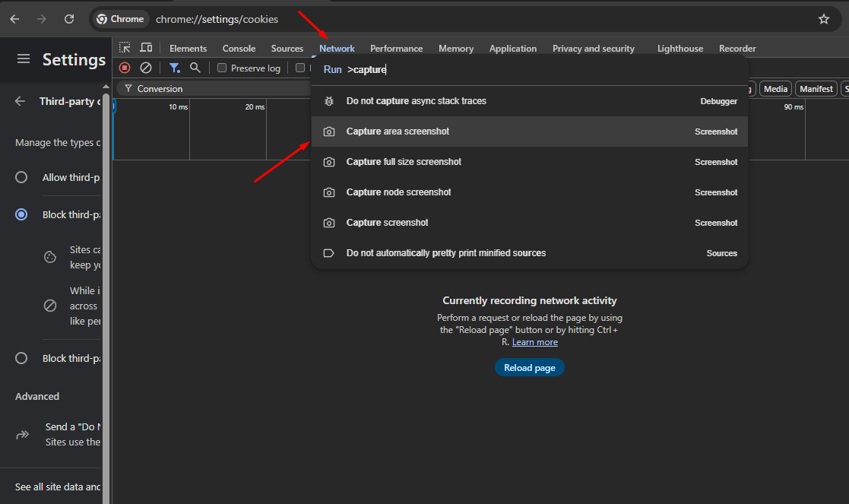
Task: Select the Network tab
Action: (337, 48)
